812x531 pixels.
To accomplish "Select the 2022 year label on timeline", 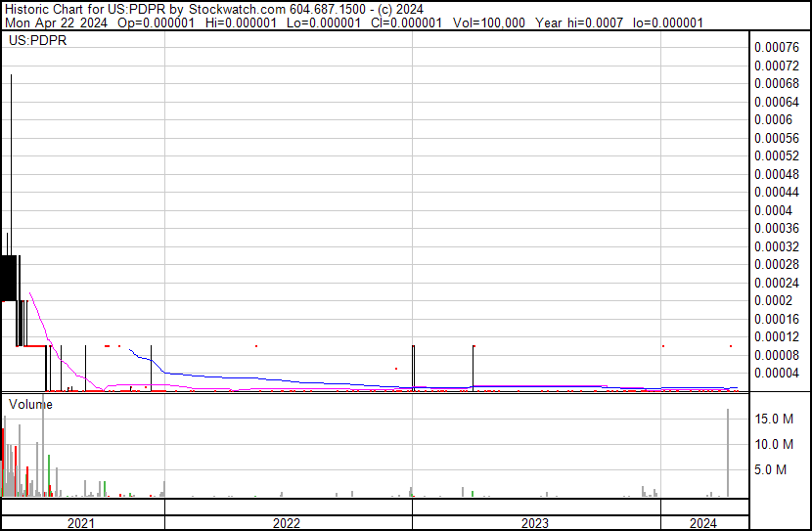I will (287, 523).
